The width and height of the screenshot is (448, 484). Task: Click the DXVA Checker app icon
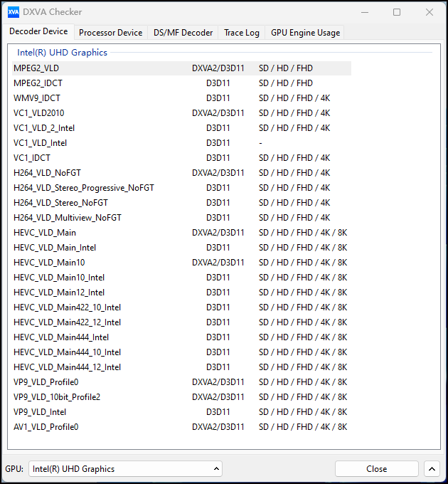tap(13, 12)
